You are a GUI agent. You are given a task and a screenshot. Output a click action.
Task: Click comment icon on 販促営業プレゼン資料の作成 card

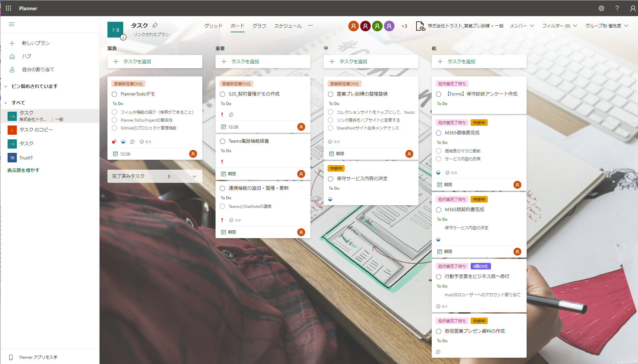pyautogui.click(x=438, y=352)
